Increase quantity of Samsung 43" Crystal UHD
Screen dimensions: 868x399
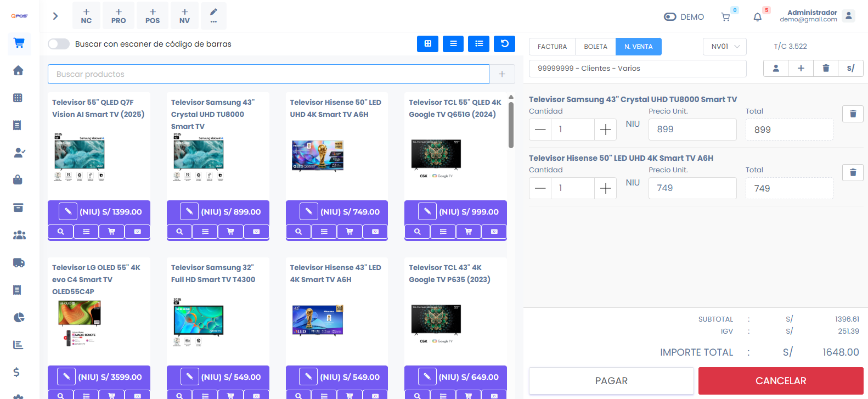click(605, 130)
